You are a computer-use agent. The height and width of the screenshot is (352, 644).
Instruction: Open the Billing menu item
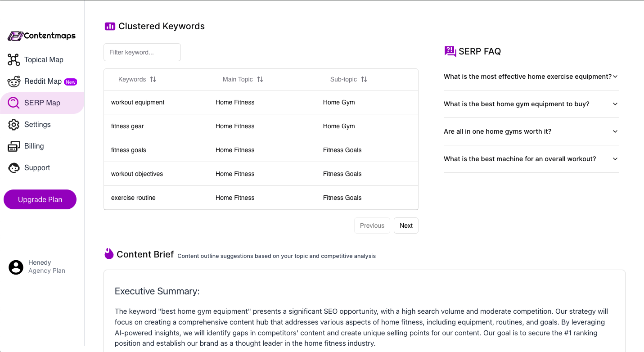pos(34,146)
